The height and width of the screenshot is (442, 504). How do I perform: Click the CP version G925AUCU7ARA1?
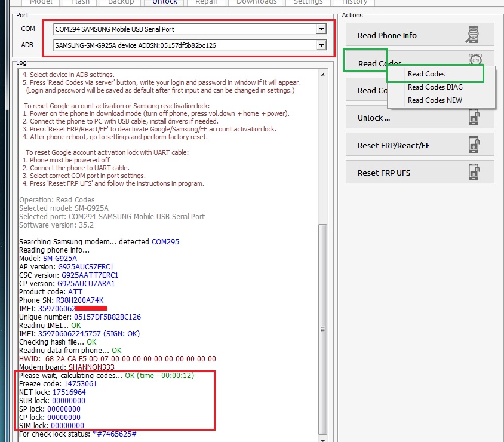point(86,284)
